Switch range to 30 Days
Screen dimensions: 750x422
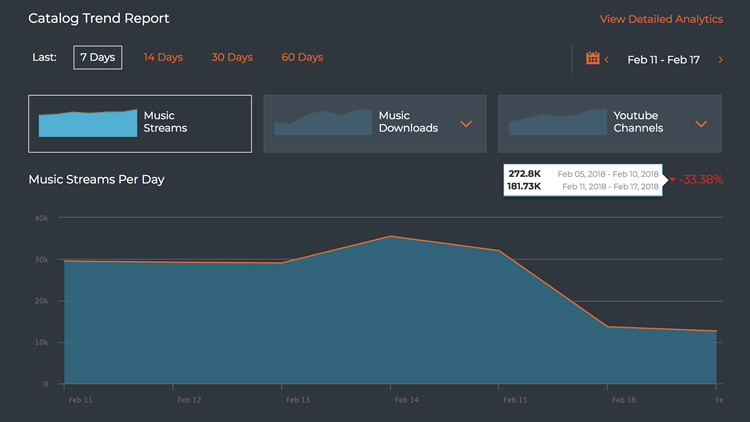(232, 57)
